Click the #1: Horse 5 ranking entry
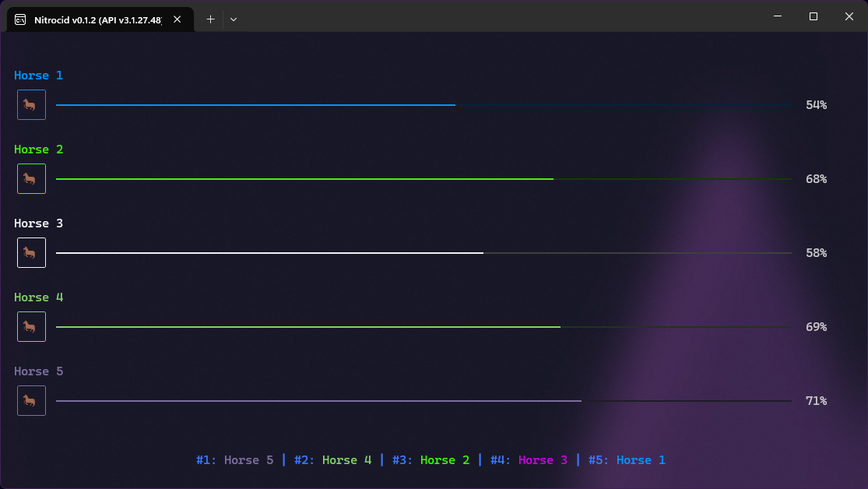 (234, 460)
